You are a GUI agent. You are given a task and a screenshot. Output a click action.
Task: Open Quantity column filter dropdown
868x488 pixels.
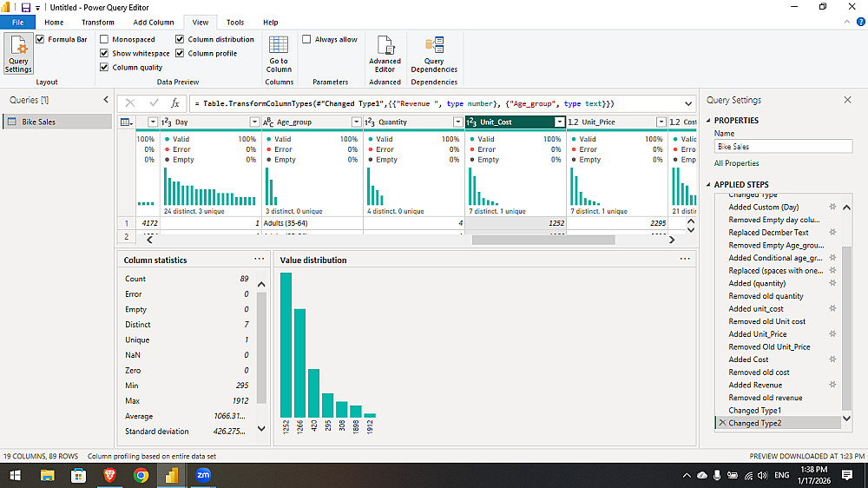(457, 122)
